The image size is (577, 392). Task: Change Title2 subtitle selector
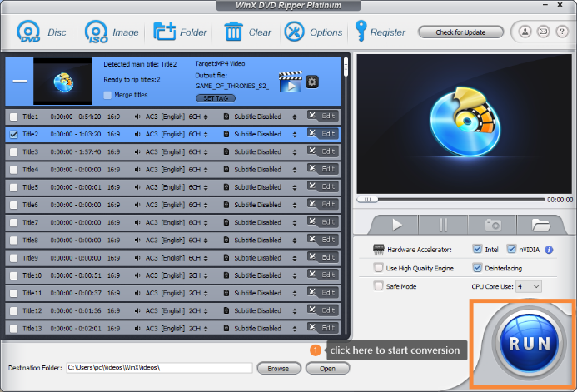tap(295, 135)
